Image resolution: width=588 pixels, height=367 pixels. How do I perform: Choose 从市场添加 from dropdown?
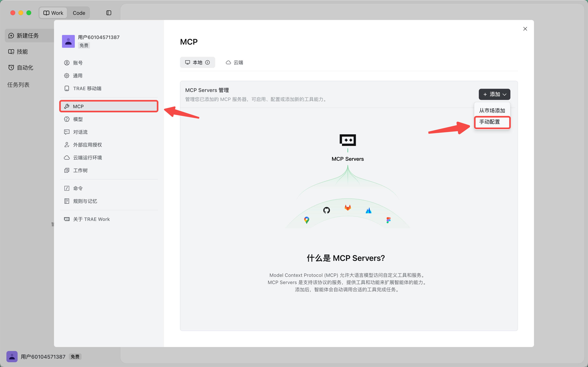492,111
